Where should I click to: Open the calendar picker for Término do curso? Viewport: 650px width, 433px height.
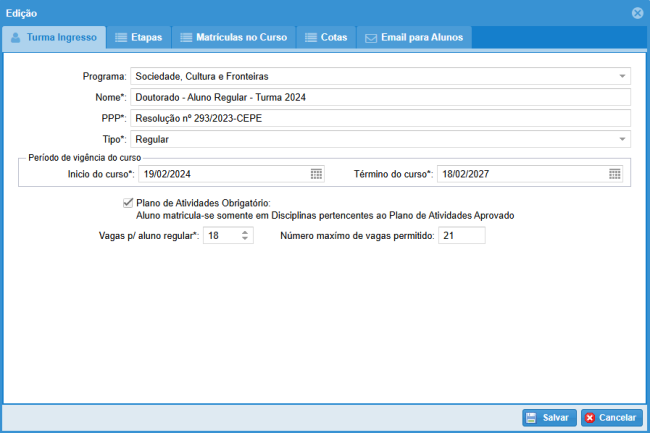[615, 174]
